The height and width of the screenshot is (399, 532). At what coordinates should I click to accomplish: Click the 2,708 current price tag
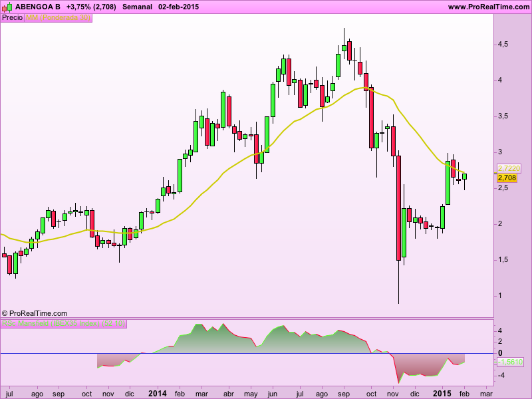coord(507,178)
